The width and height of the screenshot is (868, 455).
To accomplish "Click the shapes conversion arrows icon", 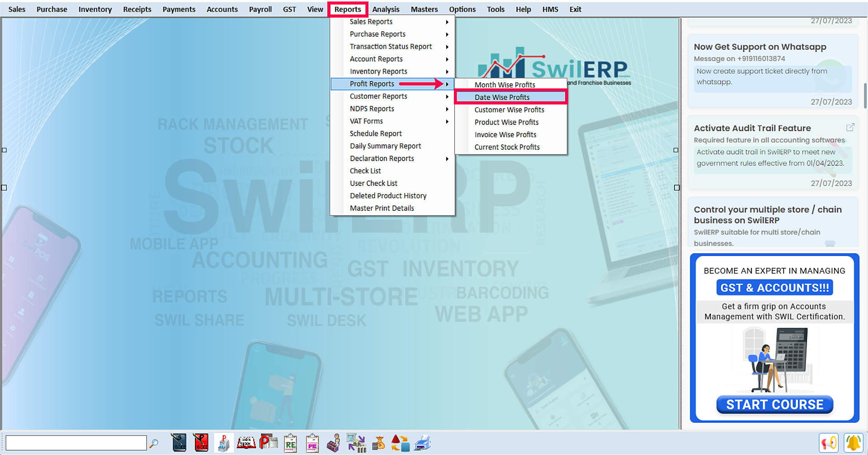I will coord(400,443).
